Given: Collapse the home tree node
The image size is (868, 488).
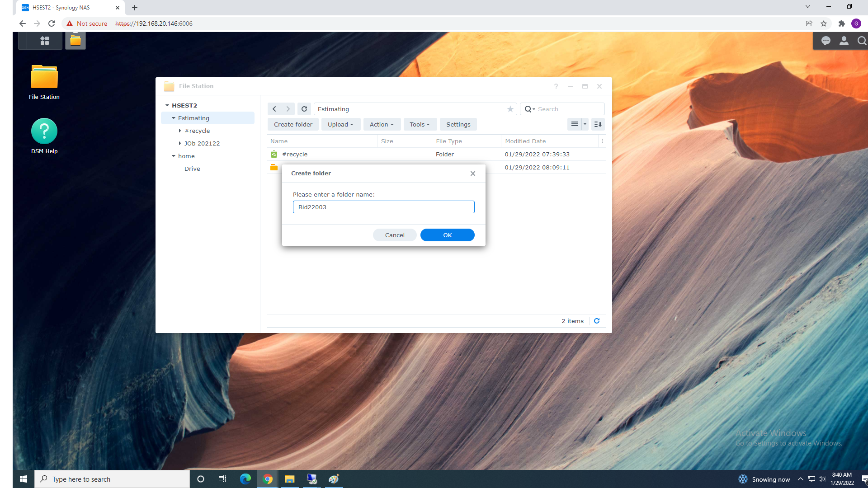Looking at the screenshot, I should pyautogui.click(x=174, y=156).
